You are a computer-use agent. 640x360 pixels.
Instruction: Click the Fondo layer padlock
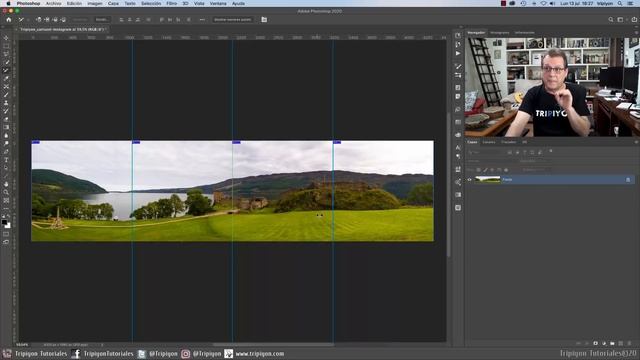click(628, 180)
